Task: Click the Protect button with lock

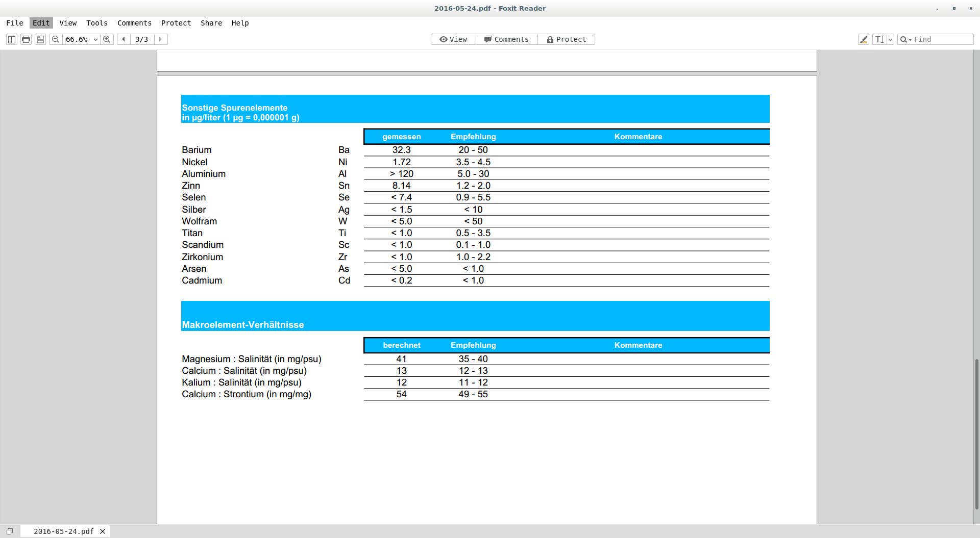Action: (x=566, y=39)
